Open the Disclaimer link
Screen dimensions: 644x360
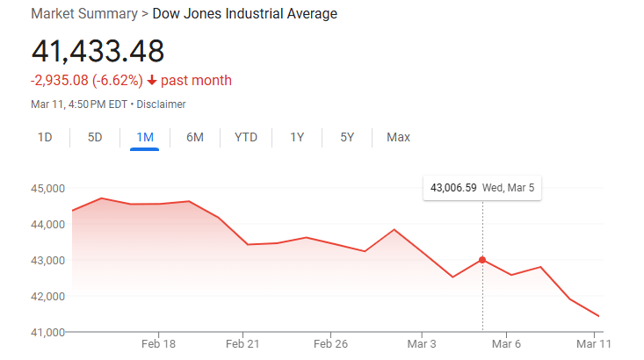click(x=162, y=104)
